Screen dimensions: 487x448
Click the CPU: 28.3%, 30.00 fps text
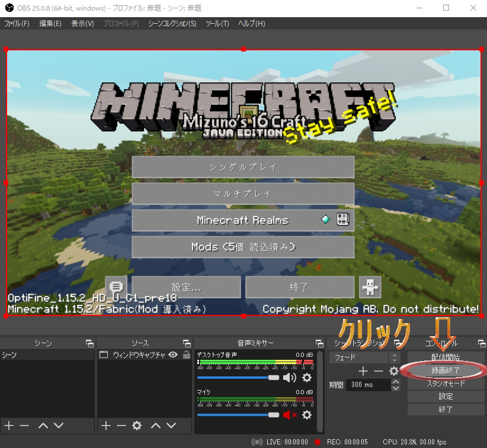coord(414,442)
